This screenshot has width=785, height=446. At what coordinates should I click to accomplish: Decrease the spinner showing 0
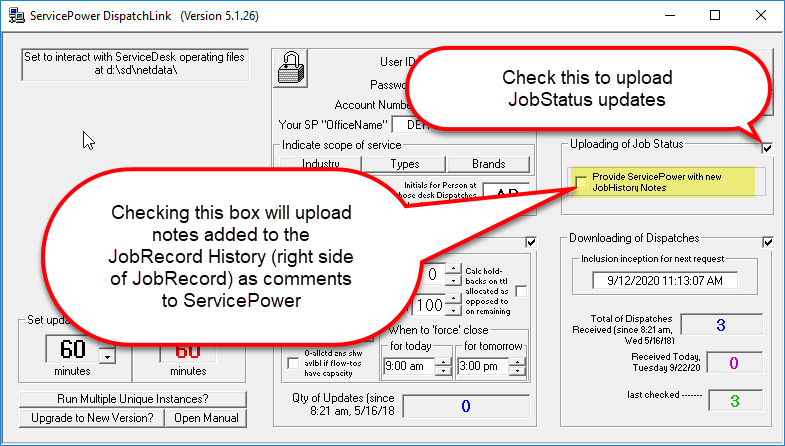[453, 279]
